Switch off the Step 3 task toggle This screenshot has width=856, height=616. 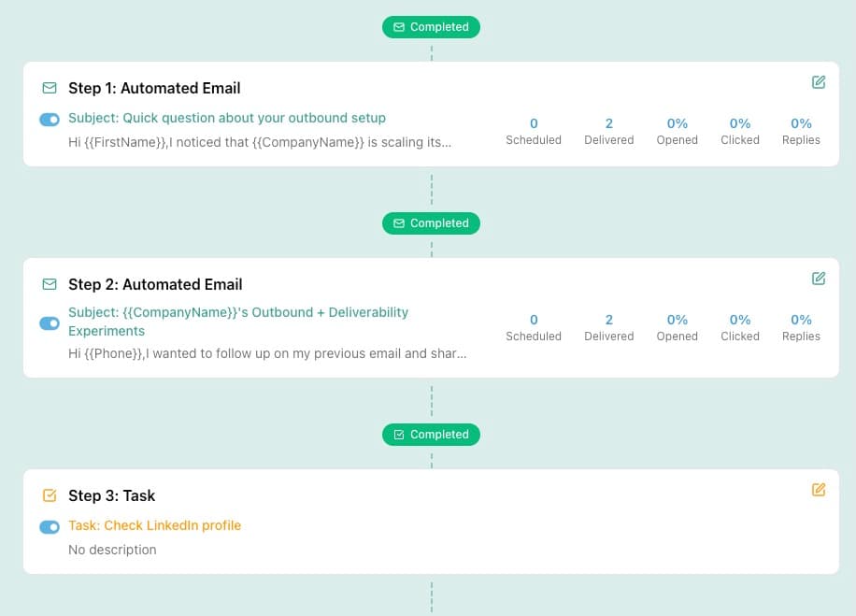(x=49, y=526)
